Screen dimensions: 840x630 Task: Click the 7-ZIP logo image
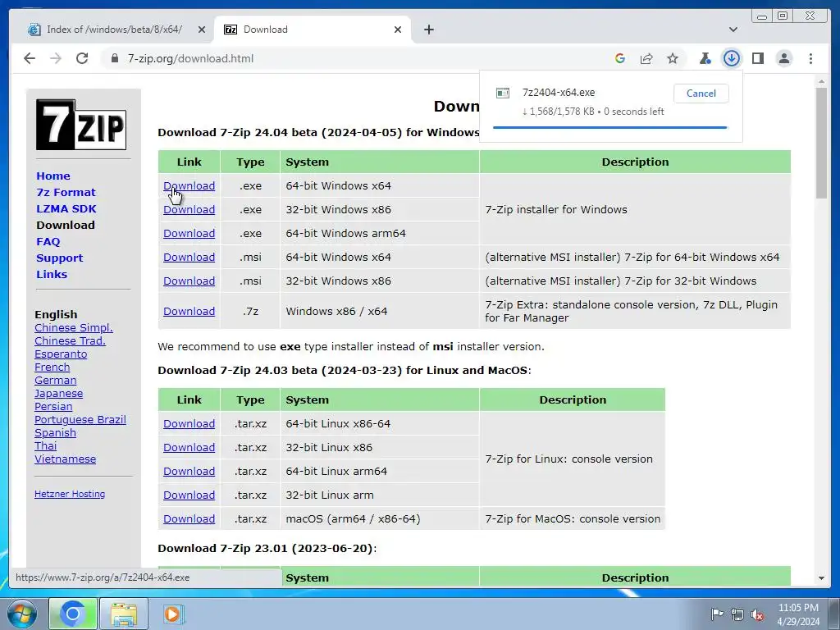coord(81,125)
